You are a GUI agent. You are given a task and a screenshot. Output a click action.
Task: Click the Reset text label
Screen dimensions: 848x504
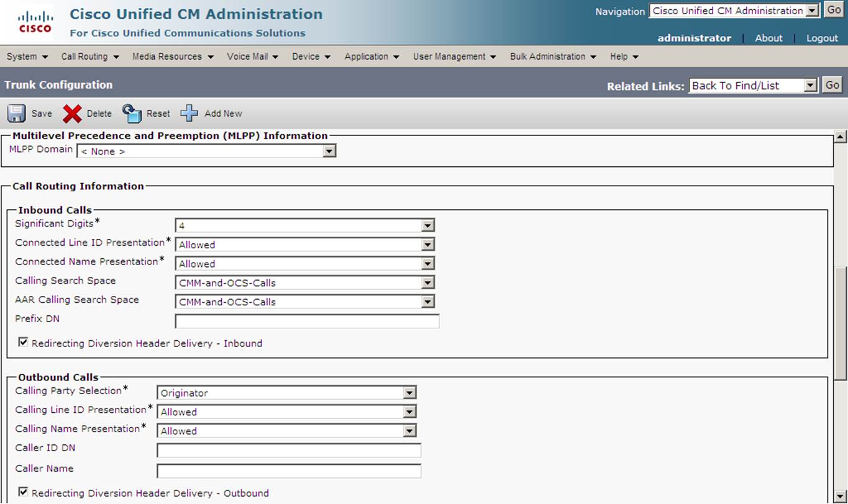tap(158, 114)
